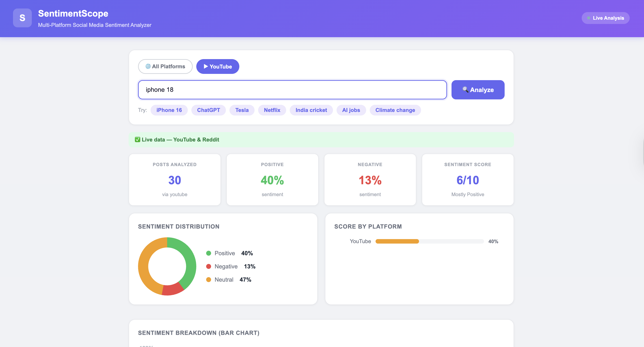Viewport: 644px width, 347px height.
Task: Click the Neutral 47% legend value
Action: [245, 280]
